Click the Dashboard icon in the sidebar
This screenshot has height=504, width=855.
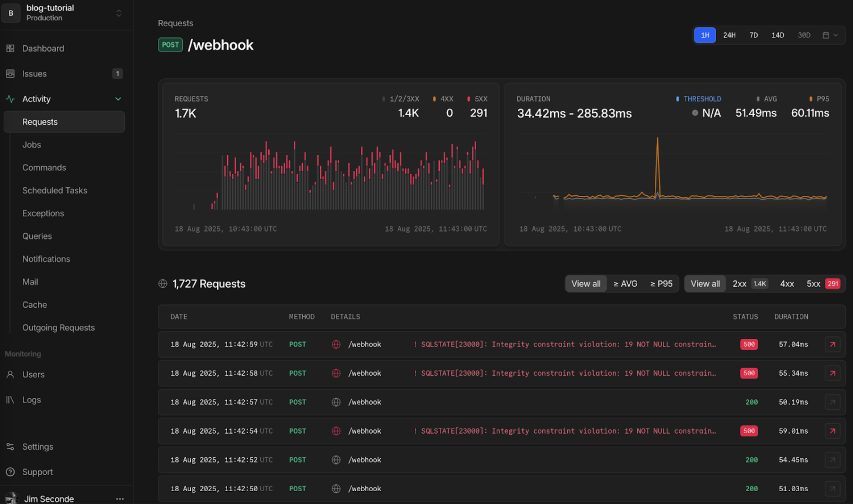(10, 48)
